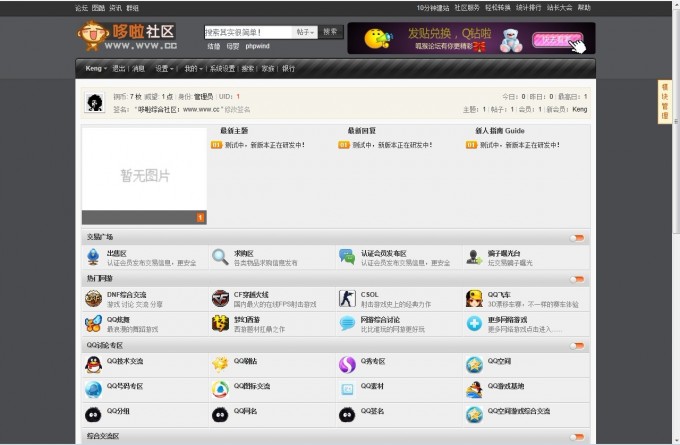This screenshot has width=680, height=445.
Task: Toggle collapse switch for 综合交流区 section
Action: pos(577,437)
